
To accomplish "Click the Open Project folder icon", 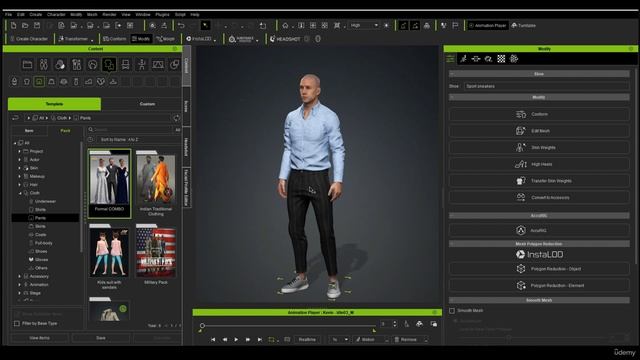I will pyautogui.click(x=25, y=25).
